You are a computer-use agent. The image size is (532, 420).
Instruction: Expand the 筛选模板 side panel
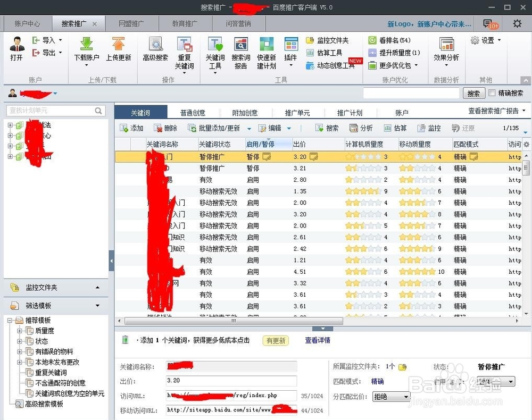click(98, 306)
